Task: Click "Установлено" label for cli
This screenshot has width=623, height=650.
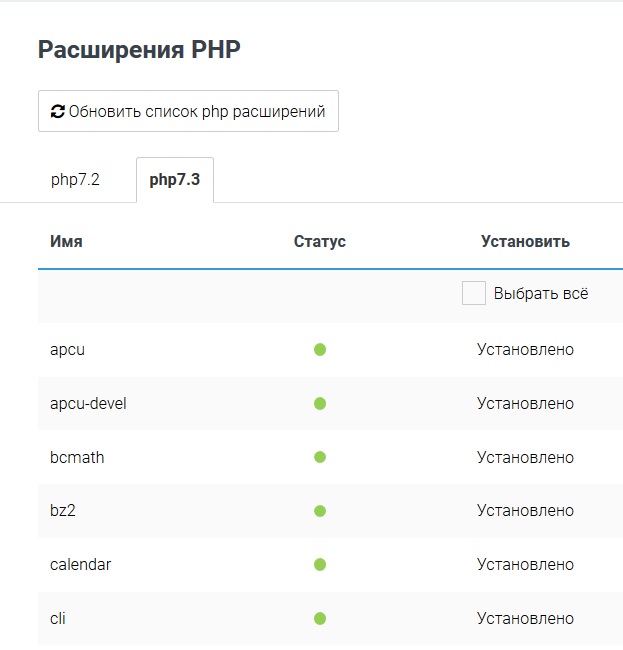Action: [x=525, y=619]
